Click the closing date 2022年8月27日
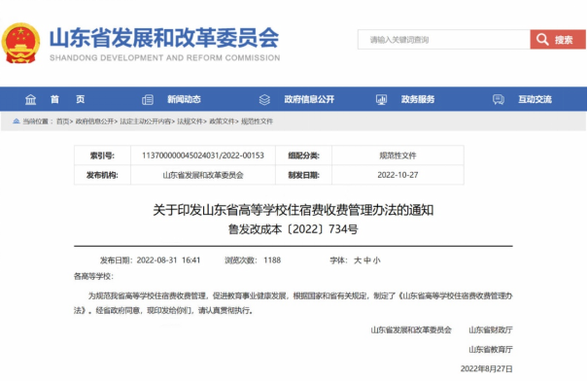The width and height of the screenshot is (588, 381). tap(486, 369)
